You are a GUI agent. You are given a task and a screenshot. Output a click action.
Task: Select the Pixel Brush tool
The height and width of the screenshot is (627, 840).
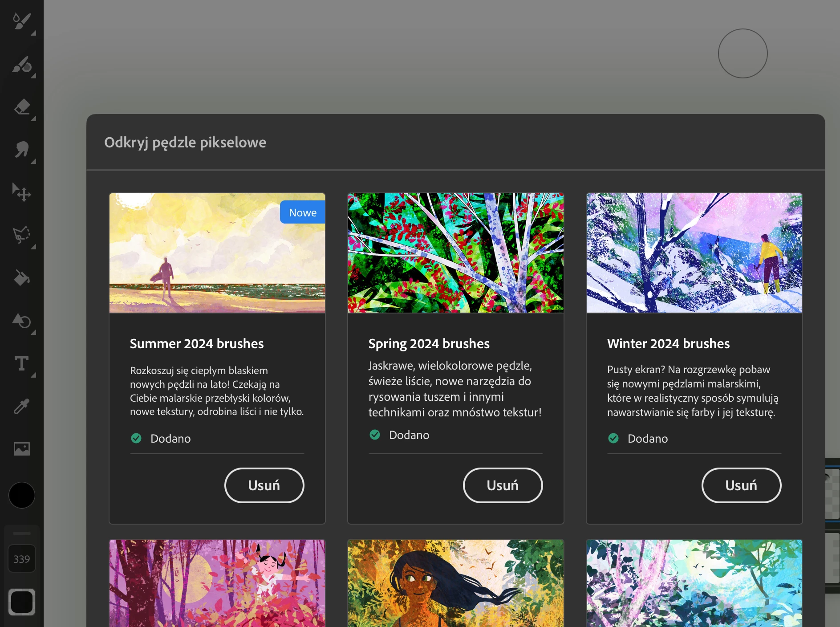coord(21,21)
